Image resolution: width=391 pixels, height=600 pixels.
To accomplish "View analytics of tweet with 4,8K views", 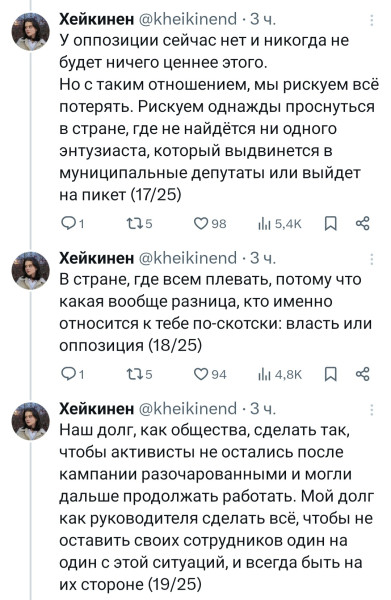I will pyautogui.click(x=280, y=374).
